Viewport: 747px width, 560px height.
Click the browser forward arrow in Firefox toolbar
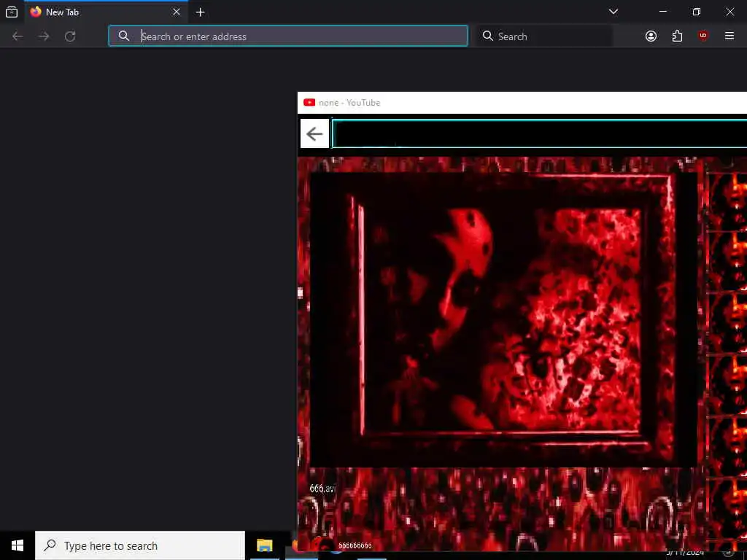pos(44,36)
